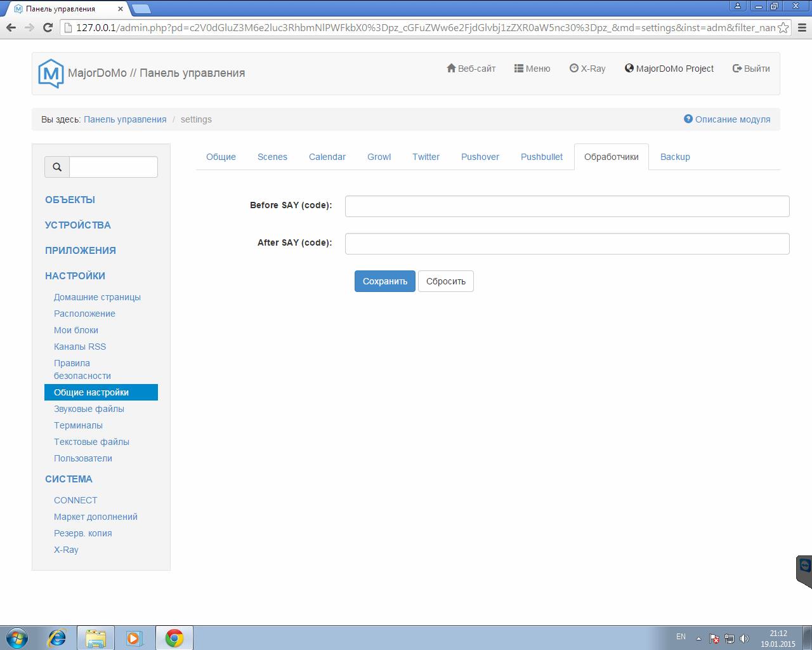Open the Growl settings tab
Image resolution: width=812 pixels, height=650 pixels.
point(379,157)
